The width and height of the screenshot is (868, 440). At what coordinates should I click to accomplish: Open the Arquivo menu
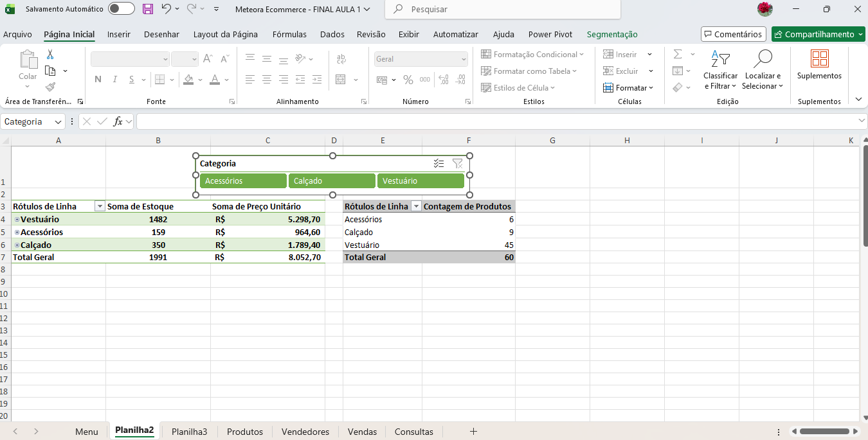click(x=17, y=35)
